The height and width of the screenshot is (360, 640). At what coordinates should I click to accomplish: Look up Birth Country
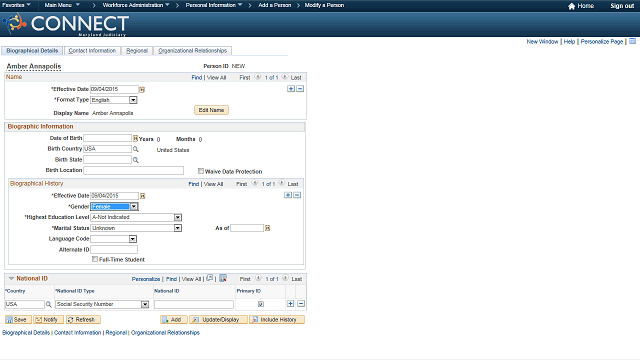136,149
